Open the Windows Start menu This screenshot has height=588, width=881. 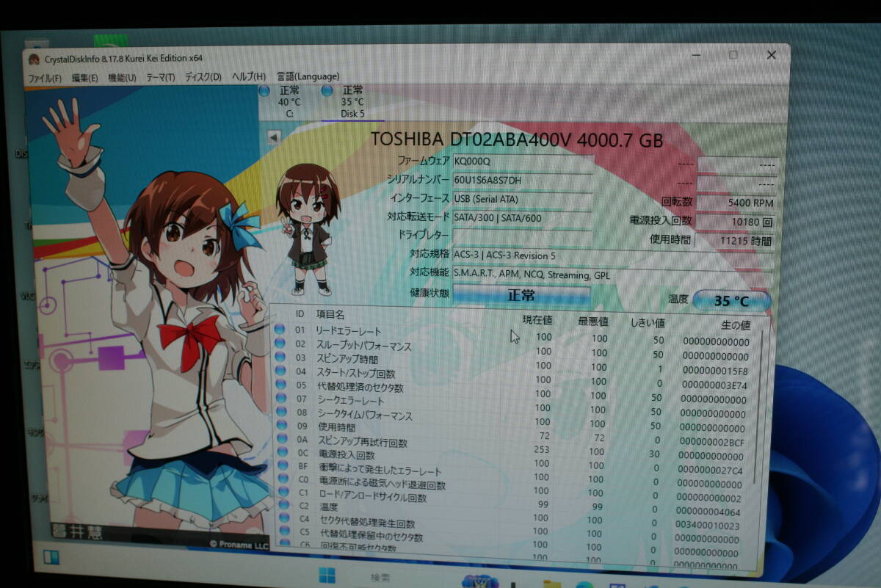(327, 576)
